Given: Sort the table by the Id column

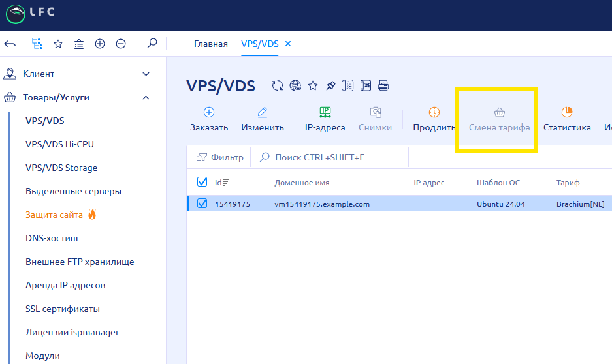Looking at the screenshot, I should pos(222,183).
